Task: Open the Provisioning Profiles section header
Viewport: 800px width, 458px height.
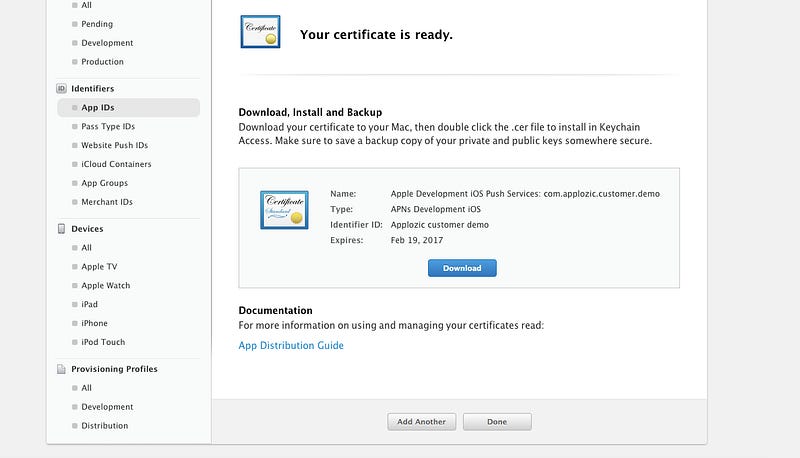Action: point(114,369)
